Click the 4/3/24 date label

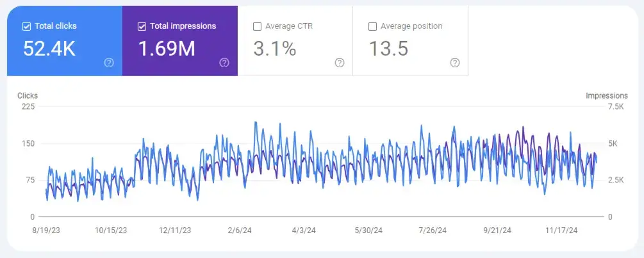304,230
